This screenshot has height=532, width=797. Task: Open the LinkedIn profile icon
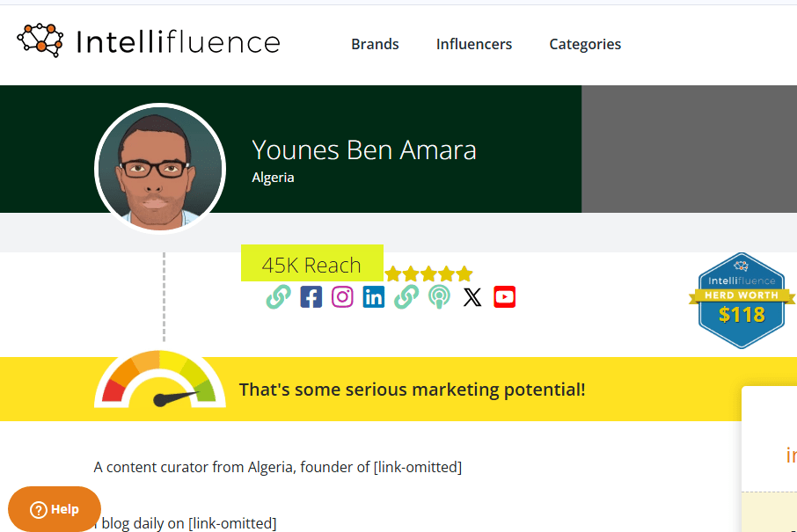[x=374, y=297]
